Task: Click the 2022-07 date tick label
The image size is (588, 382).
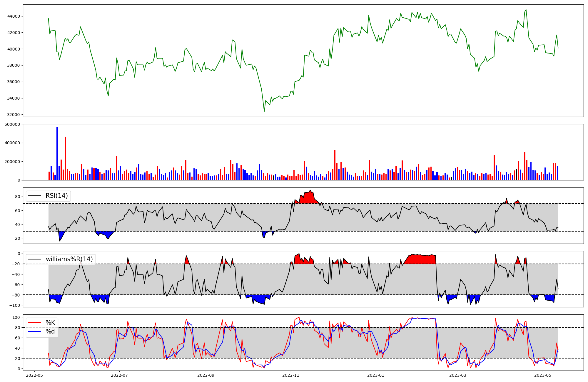Action: tap(120, 375)
